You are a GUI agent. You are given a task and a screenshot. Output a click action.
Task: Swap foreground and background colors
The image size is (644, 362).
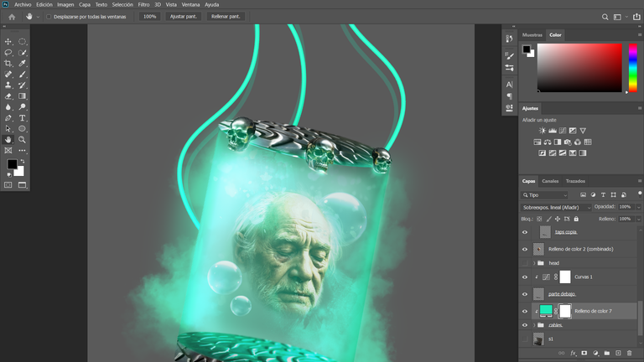coord(23,161)
